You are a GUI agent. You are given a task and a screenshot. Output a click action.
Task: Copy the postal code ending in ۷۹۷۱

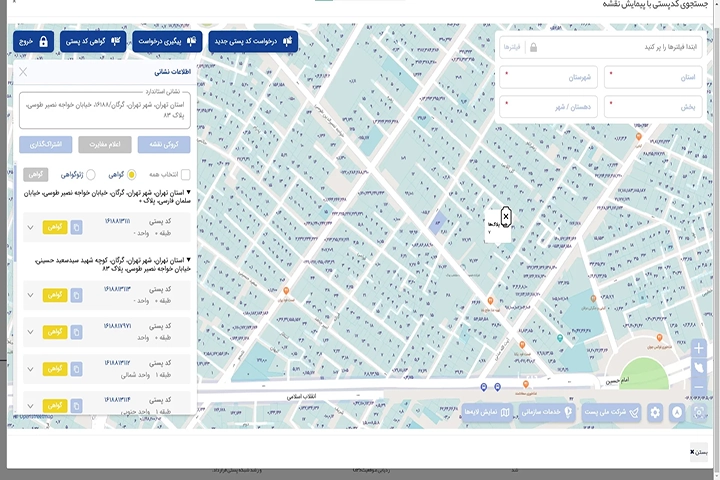point(77,332)
